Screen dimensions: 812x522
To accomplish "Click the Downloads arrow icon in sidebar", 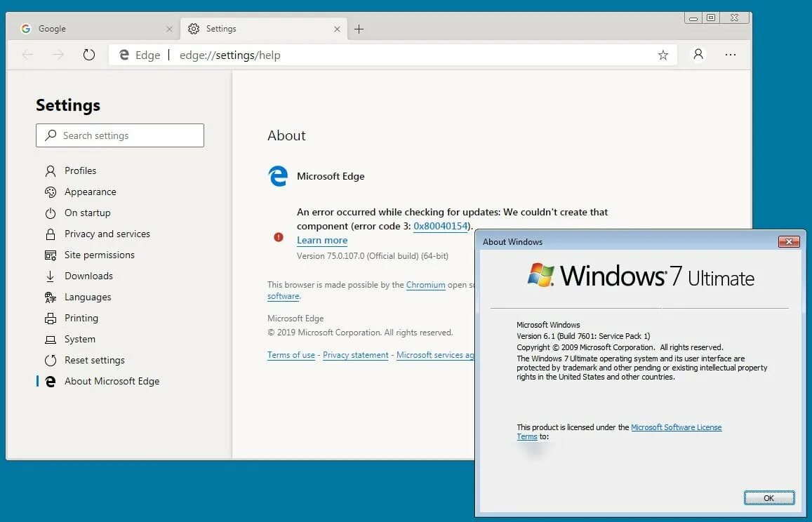I will pos(51,276).
